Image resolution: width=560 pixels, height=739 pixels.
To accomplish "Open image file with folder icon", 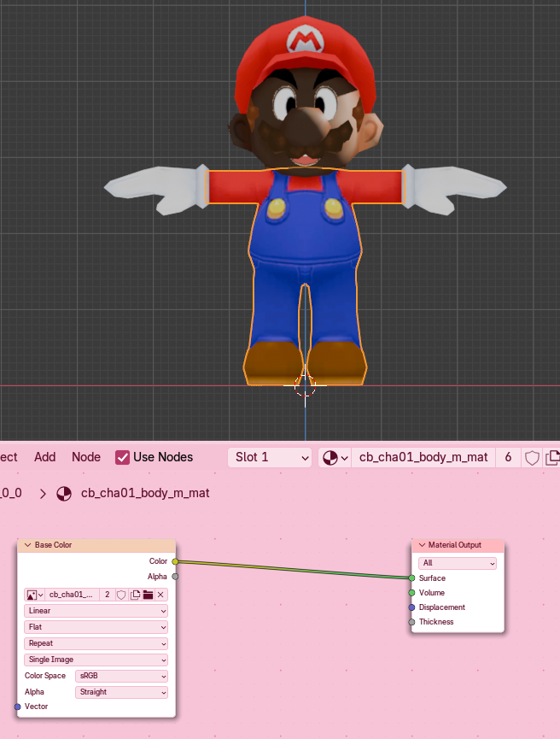I will coord(148,595).
